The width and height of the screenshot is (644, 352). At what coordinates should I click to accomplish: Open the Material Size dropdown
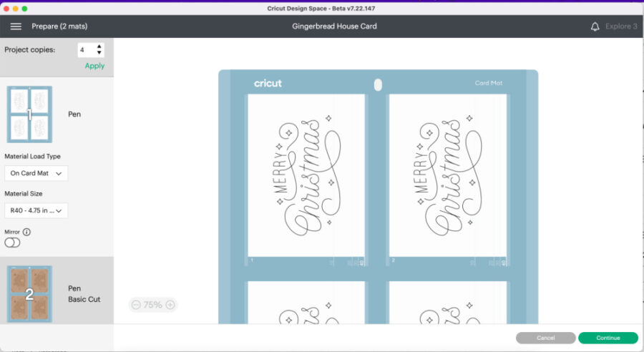tap(36, 210)
